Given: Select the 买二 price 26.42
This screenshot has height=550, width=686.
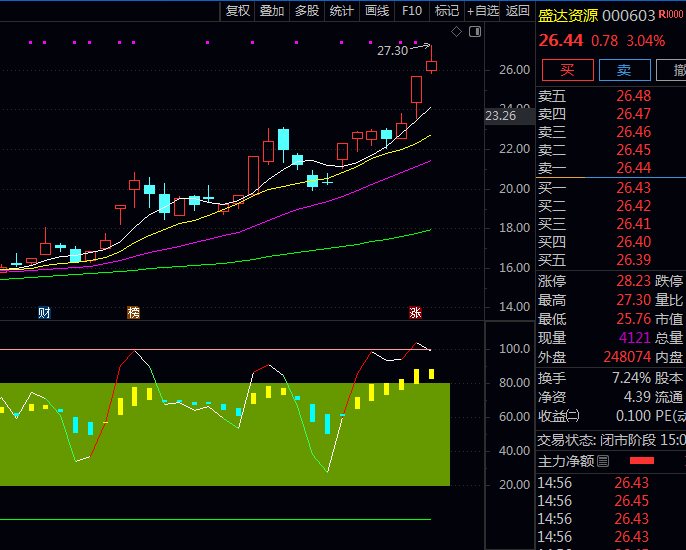Looking at the screenshot, I should 634,206.
